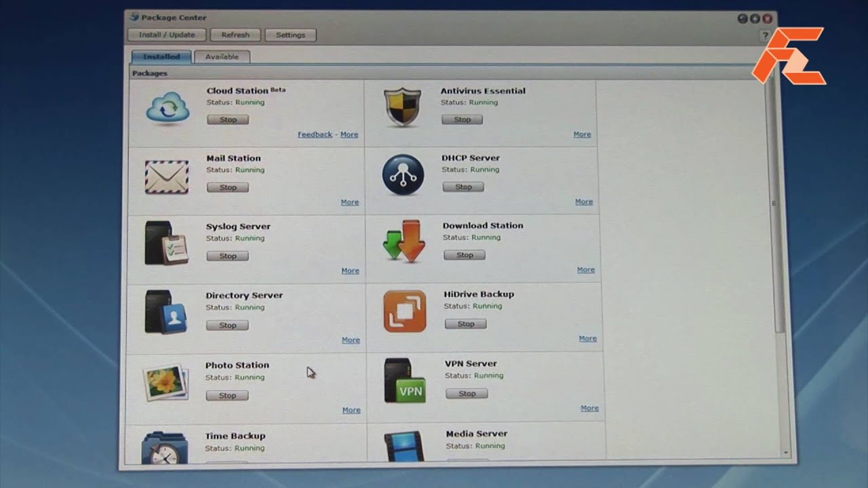868x488 pixels.
Task: Click the Mail Station envelope icon
Action: 167,177
